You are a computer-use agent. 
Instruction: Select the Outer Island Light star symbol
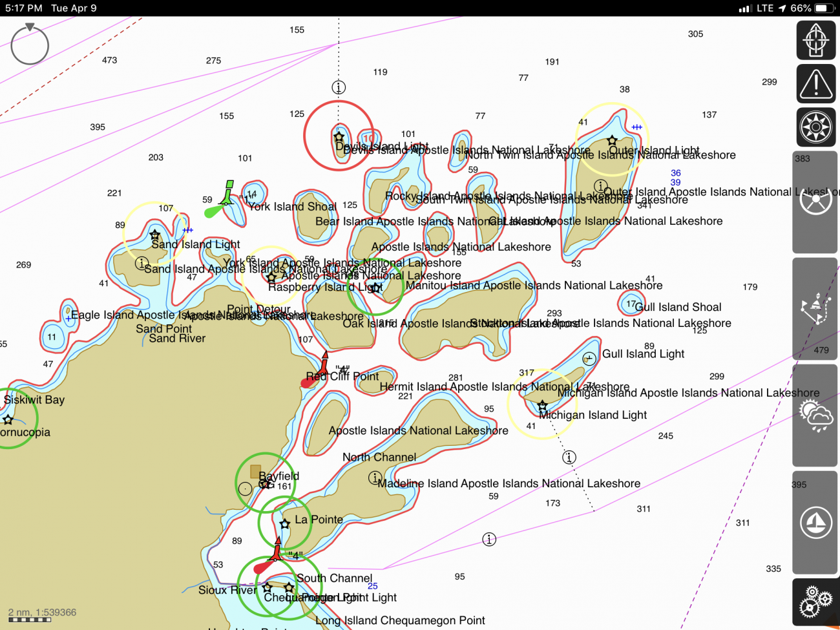[x=612, y=140]
